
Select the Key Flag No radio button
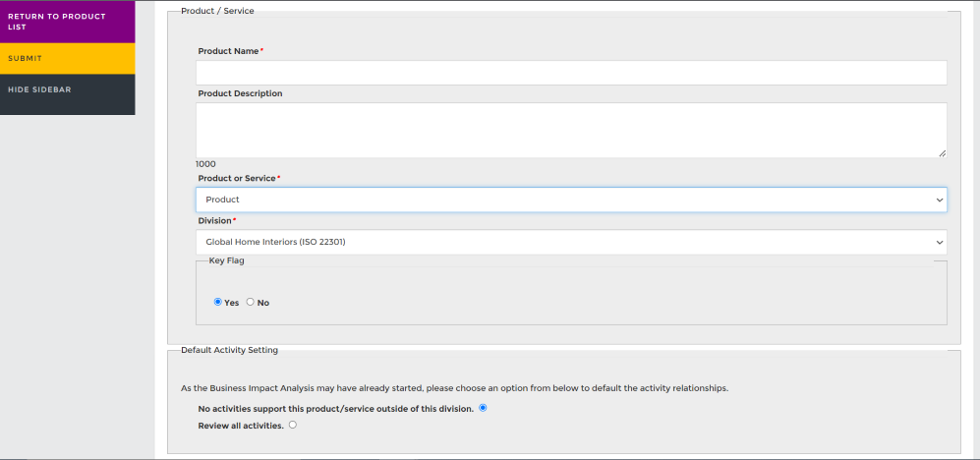click(x=251, y=302)
